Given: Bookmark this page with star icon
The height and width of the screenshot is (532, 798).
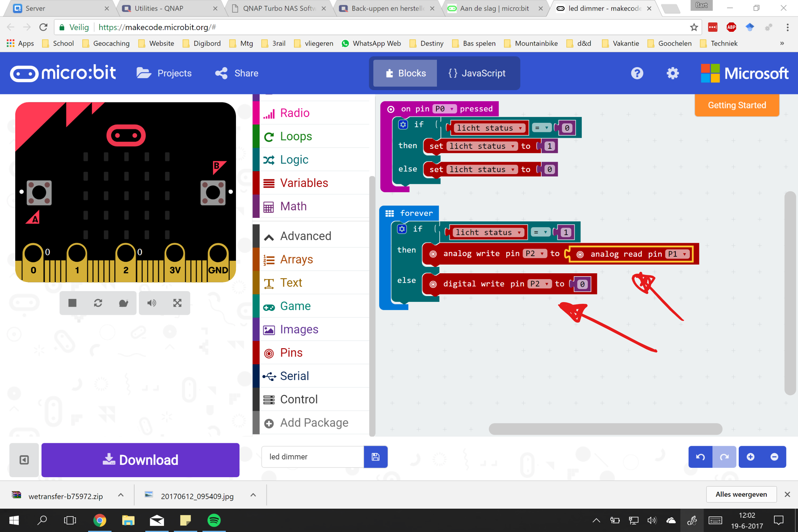Looking at the screenshot, I should (694, 27).
